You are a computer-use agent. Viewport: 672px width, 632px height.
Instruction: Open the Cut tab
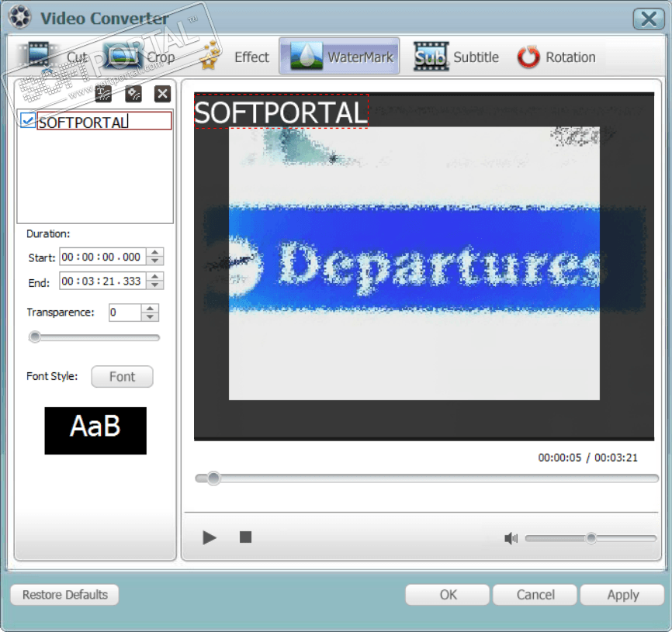point(55,56)
